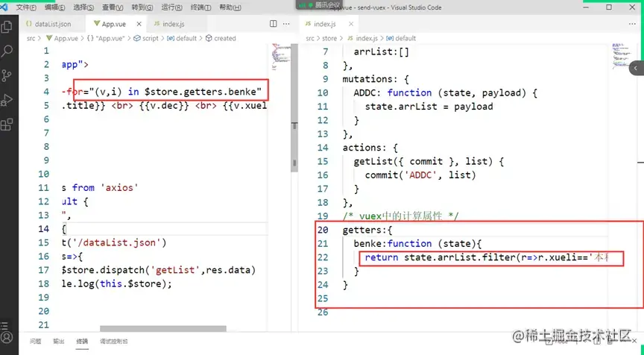Close the right index.js tab
The height and width of the screenshot is (355, 644).
coord(351,24)
